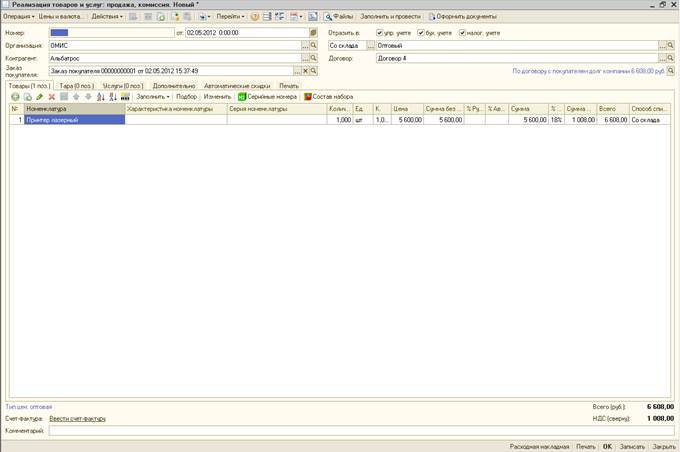Open Состав набора from the table toolbar
Image resolution: width=680 pixels, height=452 pixels.
coord(310,96)
